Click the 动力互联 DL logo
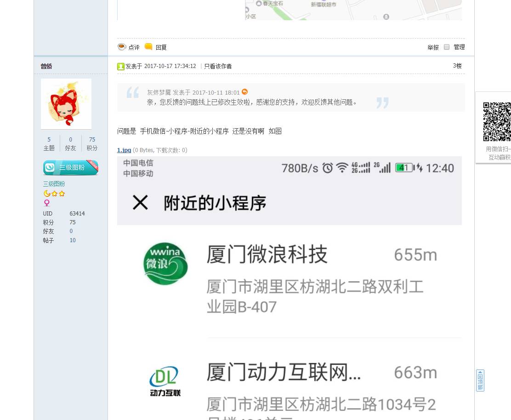Image resolution: width=511 pixels, height=420 pixels. pyautogui.click(x=165, y=381)
